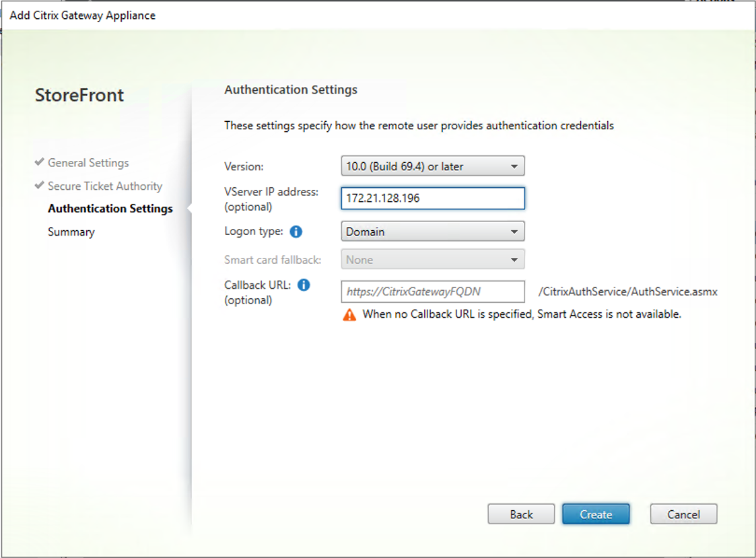This screenshot has height=558, width=756.
Task: Click the orange warning triangle icon
Action: point(349,315)
